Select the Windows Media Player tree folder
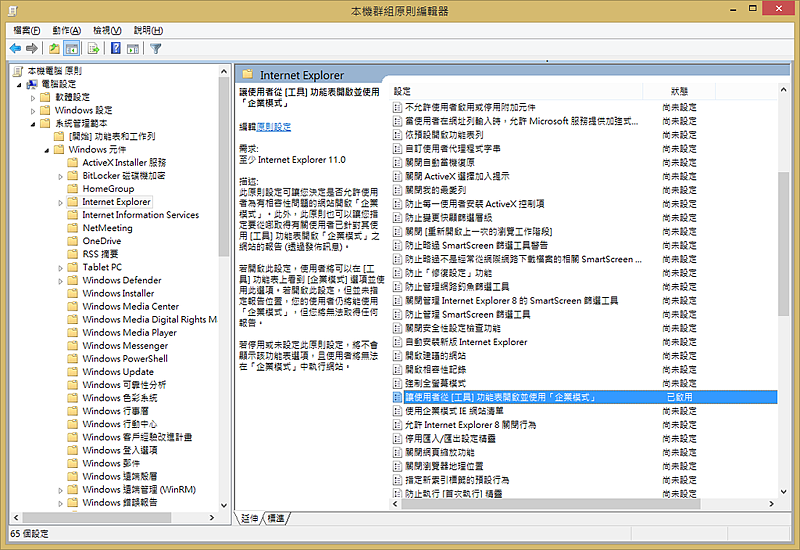 click(130, 332)
